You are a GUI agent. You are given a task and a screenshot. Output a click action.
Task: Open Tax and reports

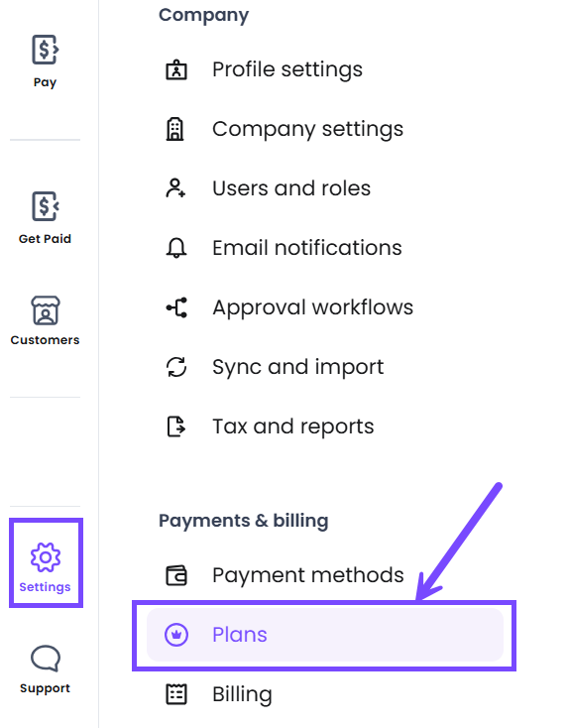293,426
